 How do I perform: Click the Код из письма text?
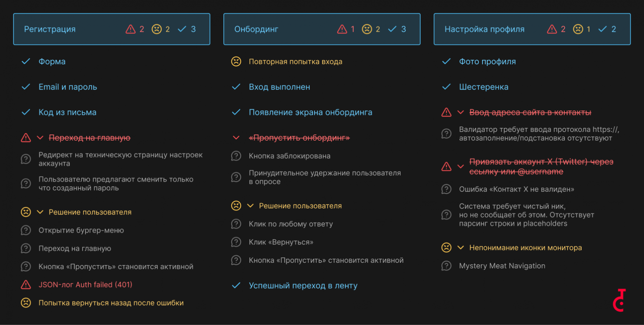coord(67,112)
